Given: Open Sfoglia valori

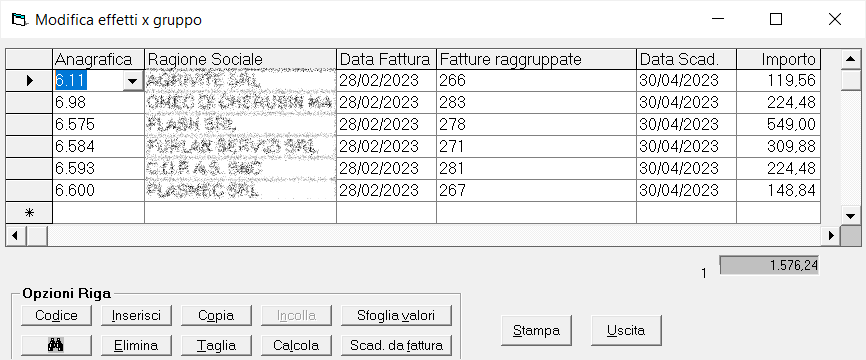Looking at the screenshot, I should pyautogui.click(x=397, y=316).
